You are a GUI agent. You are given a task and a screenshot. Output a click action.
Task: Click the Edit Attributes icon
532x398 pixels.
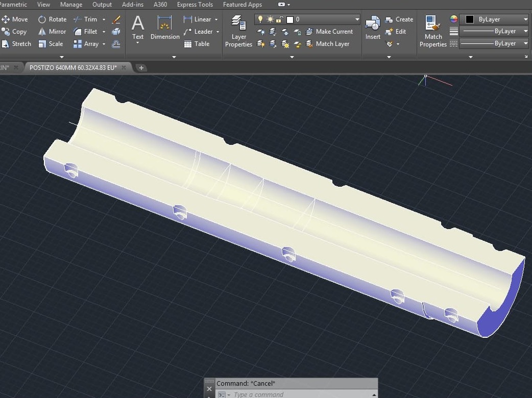tap(390, 44)
